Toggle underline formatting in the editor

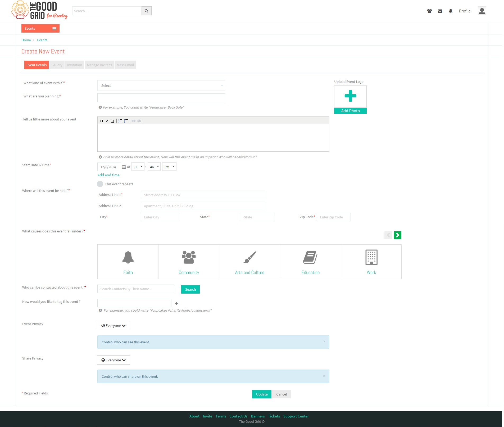click(x=112, y=121)
